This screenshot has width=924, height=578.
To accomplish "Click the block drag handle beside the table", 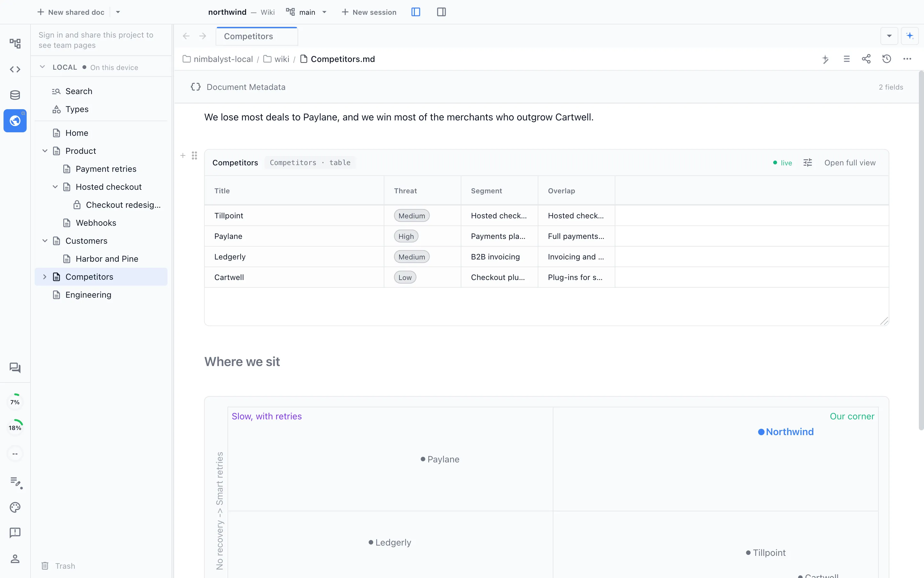I will [x=194, y=156].
